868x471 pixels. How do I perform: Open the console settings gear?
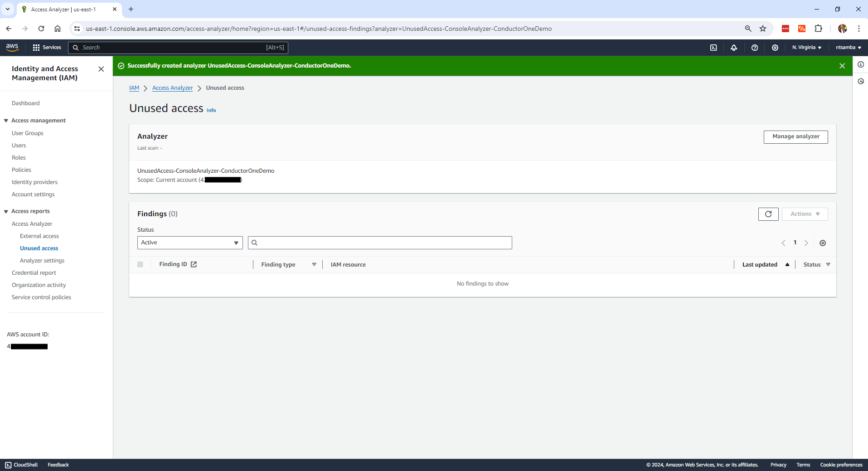(x=775, y=47)
